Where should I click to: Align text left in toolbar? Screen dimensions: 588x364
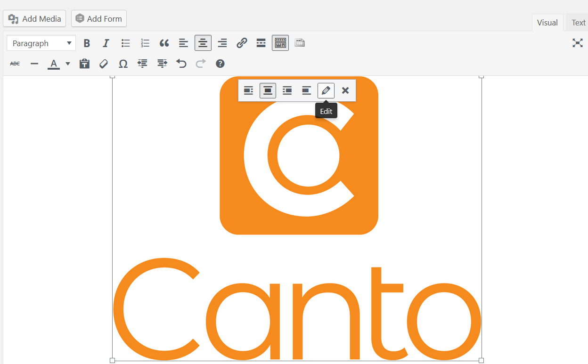point(183,43)
